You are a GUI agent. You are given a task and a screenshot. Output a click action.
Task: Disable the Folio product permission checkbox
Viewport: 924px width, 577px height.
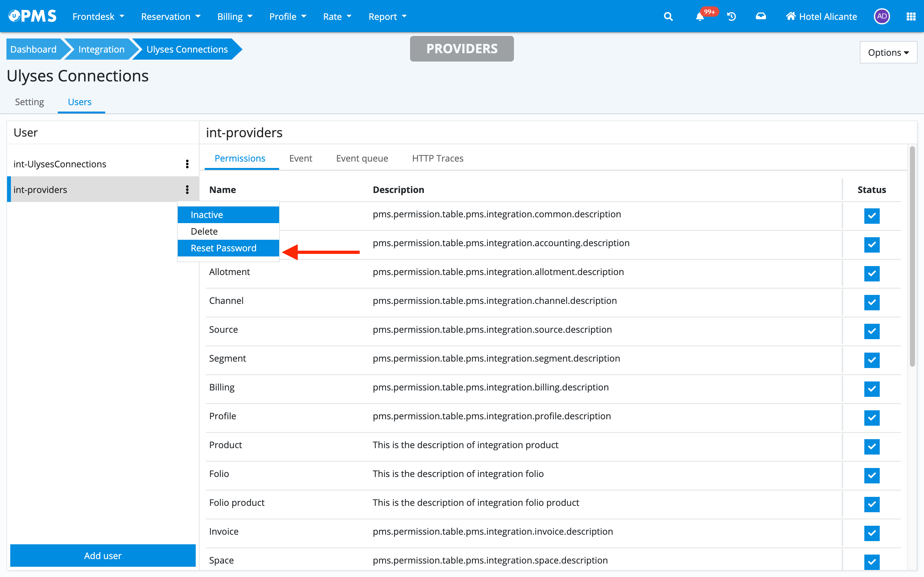(x=872, y=504)
